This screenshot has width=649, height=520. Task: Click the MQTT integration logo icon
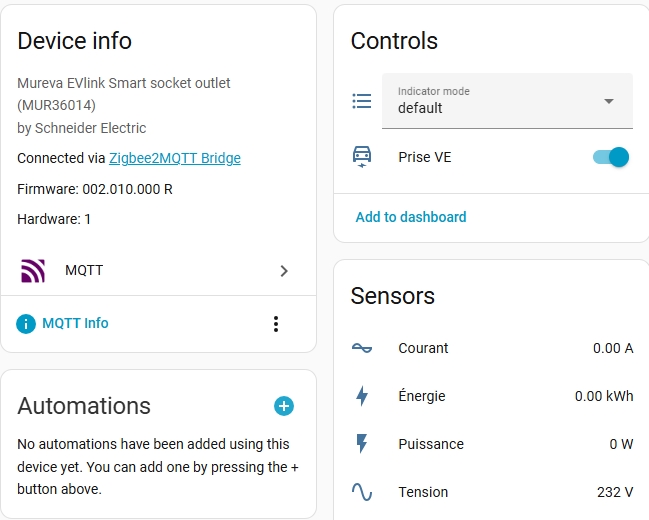(x=33, y=270)
